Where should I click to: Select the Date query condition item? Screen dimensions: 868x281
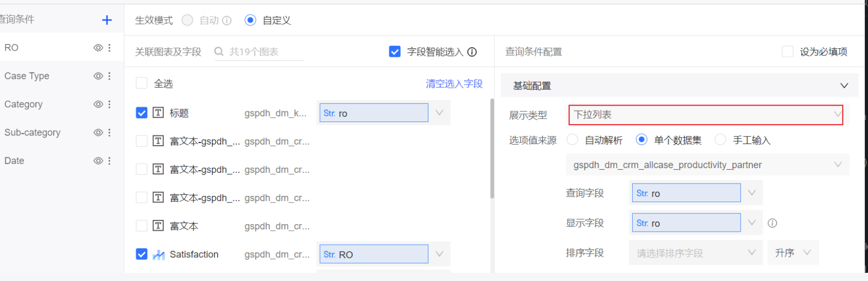point(14,160)
